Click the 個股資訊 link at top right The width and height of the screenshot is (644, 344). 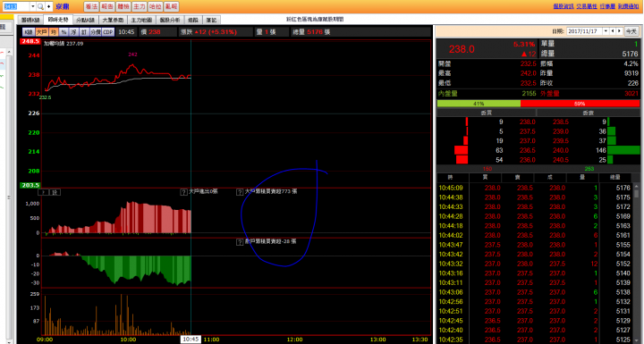pos(563,6)
